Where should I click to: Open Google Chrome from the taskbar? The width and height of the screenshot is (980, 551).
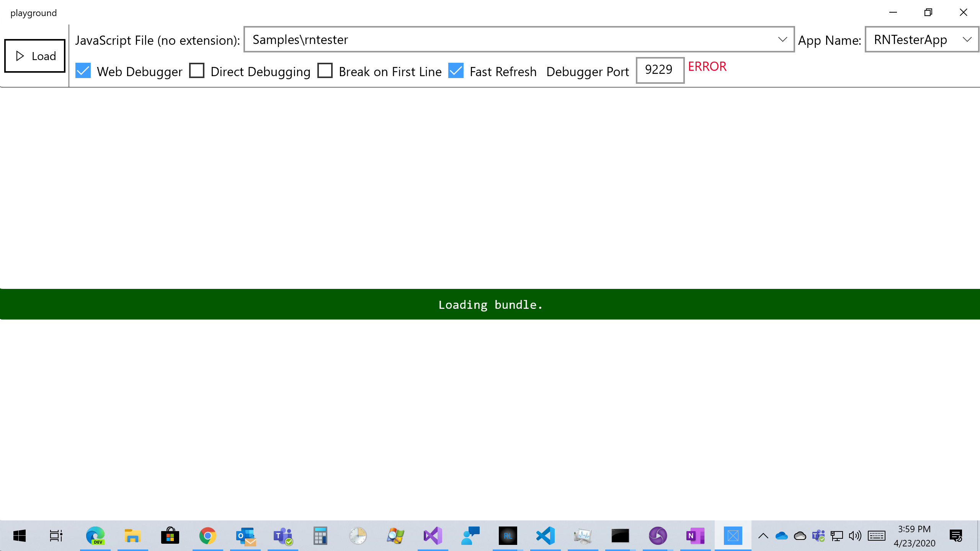point(207,536)
